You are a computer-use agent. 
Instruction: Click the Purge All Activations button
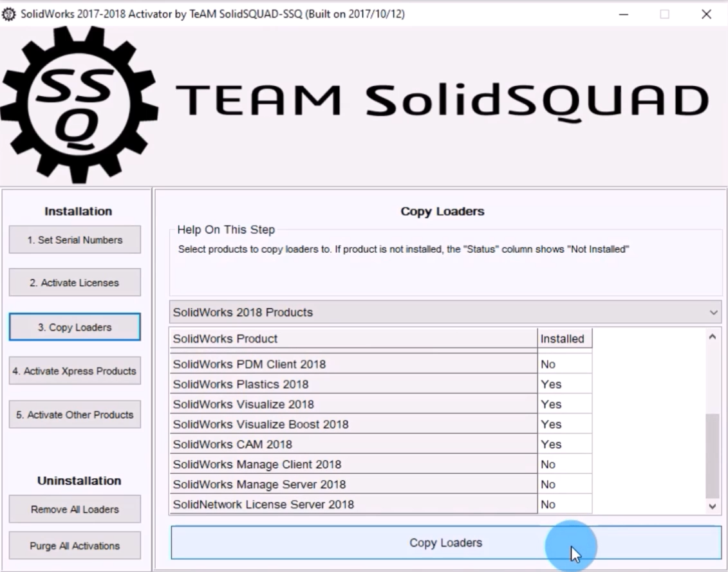[75, 546]
